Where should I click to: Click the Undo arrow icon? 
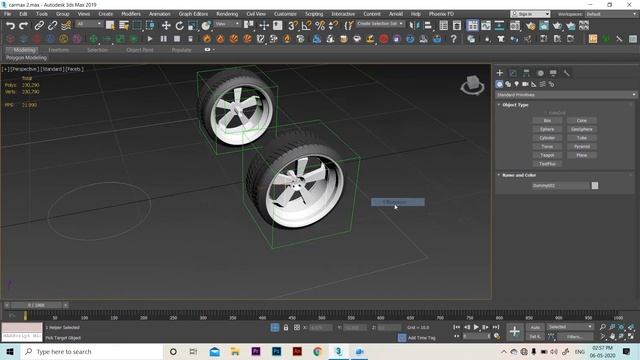click(x=10, y=26)
